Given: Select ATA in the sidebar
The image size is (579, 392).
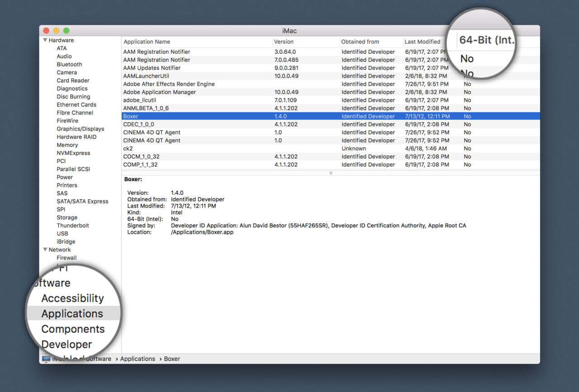Looking at the screenshot, I should coord(62,48).
